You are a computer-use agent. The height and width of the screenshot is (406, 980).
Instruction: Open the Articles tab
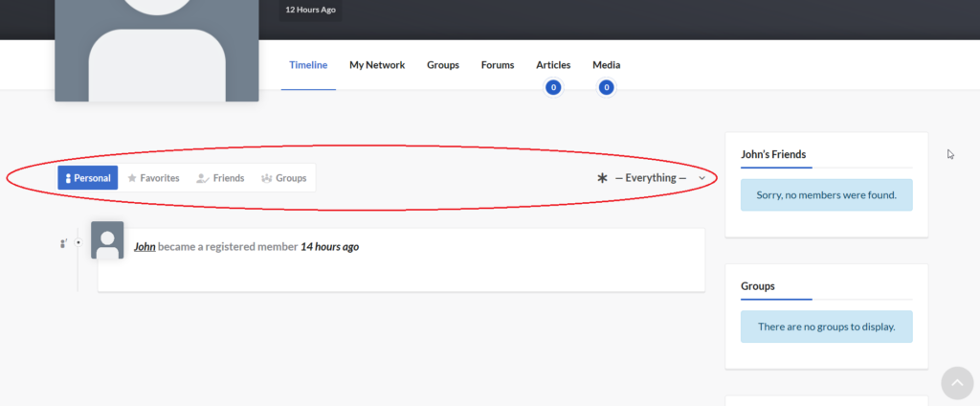[553, 65]
